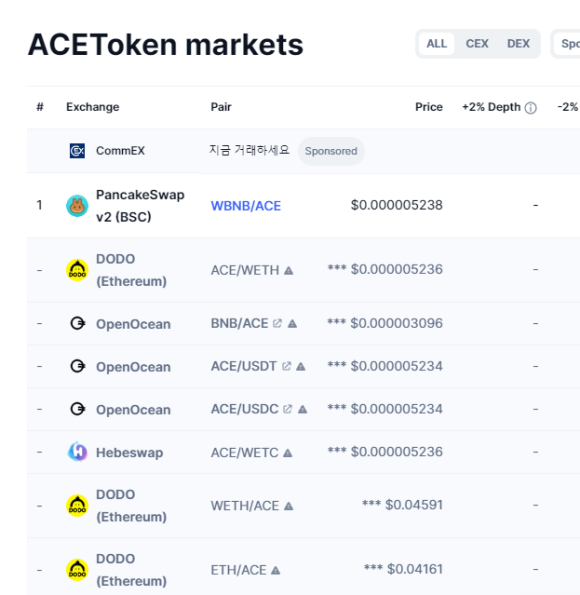Click the info icon beside +2% Depth
The height and width of the screenshot is (595, 580).
pyautogui.click(x=531, y=108)
